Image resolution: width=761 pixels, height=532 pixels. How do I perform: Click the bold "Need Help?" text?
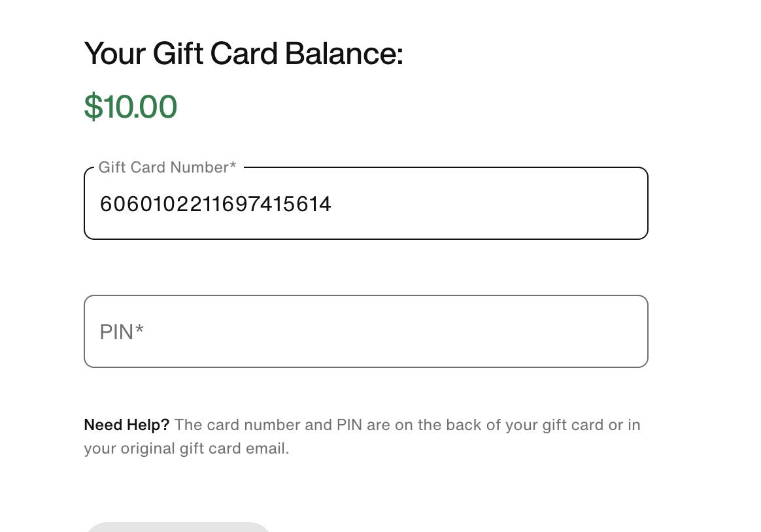tap(126, 425)
